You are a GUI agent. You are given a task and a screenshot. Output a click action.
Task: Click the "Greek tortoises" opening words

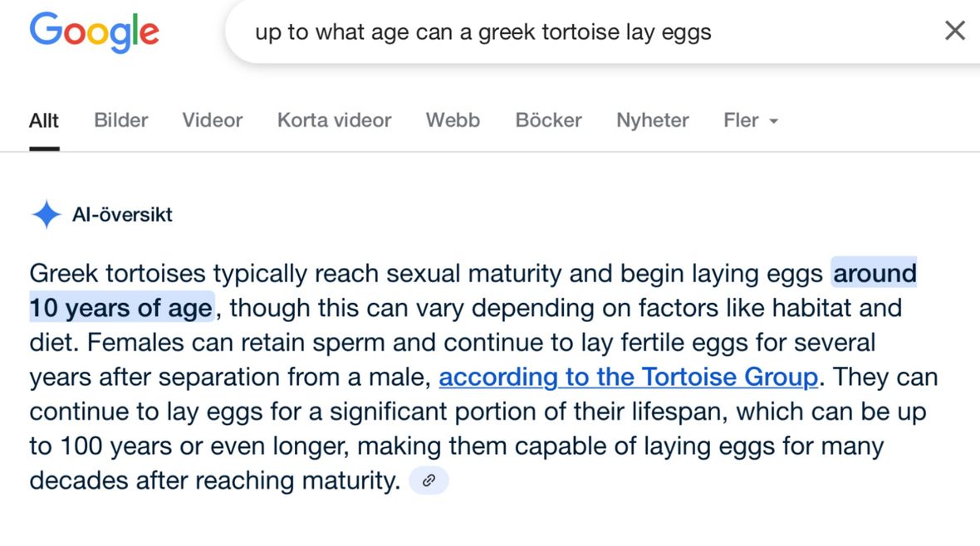(x=116, y=274)
